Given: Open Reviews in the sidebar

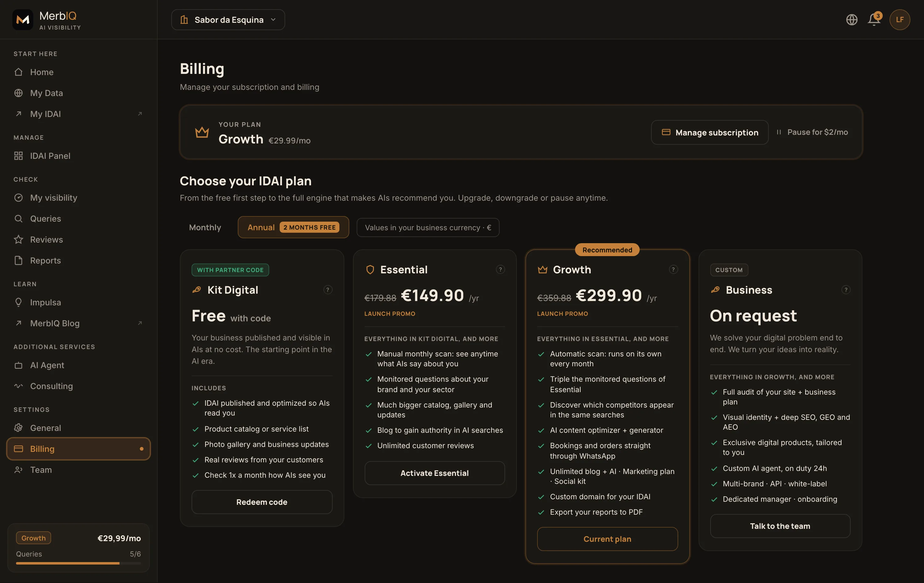Looking at the screenshot, I should (x=78, y=239).
